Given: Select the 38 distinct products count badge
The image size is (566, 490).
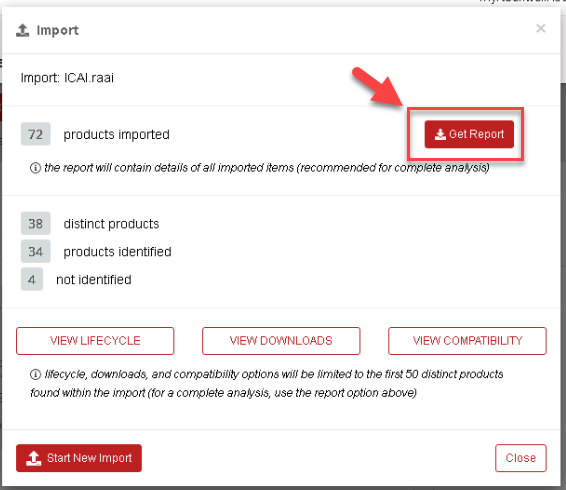Looking at the screenshot, I should coord(35,224).
